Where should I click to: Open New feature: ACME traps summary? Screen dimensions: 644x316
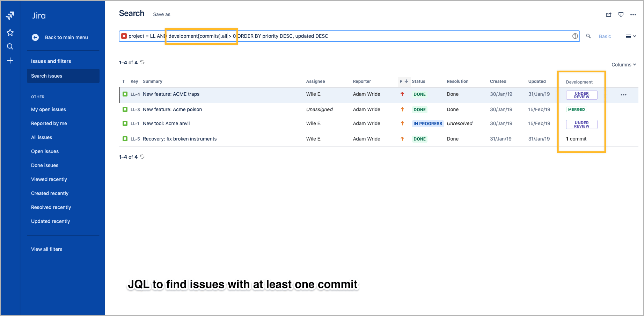(171, 94)
